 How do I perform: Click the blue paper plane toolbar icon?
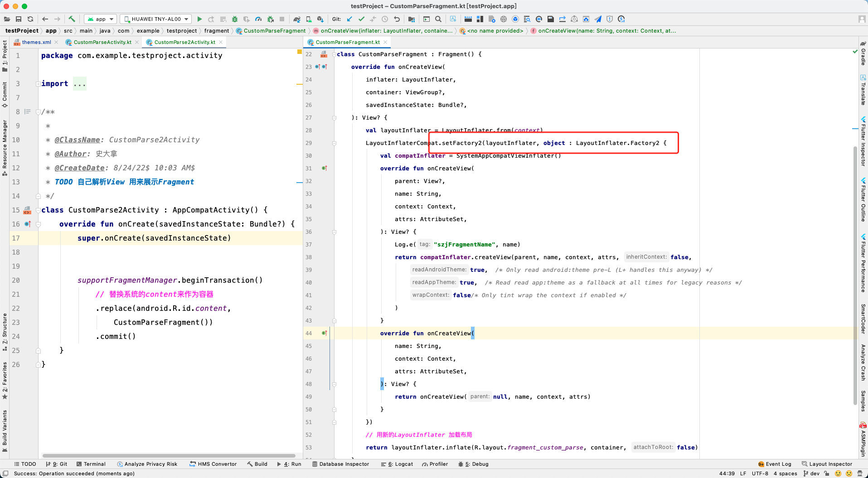pyautogui.click(x=598, y=19)
